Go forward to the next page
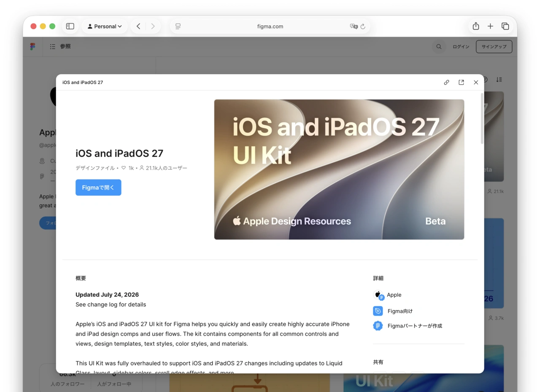This screenshot has width=540, height=392. 153,26
